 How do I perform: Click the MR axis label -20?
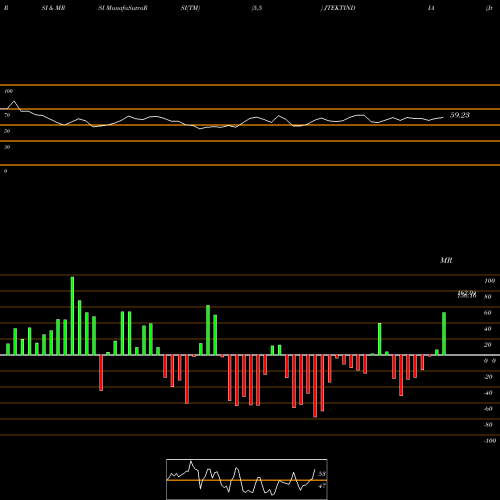488,377
